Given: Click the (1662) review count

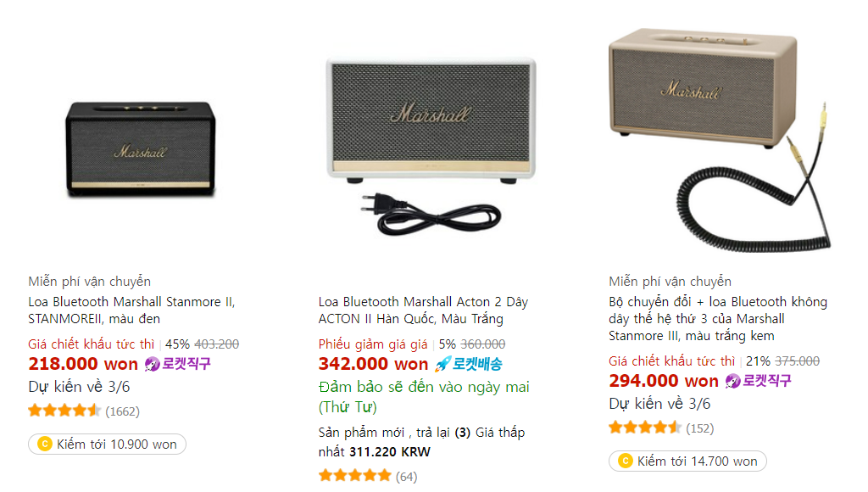Looking at the screenshot, I should pyautogui.click(x=123, y=411).
